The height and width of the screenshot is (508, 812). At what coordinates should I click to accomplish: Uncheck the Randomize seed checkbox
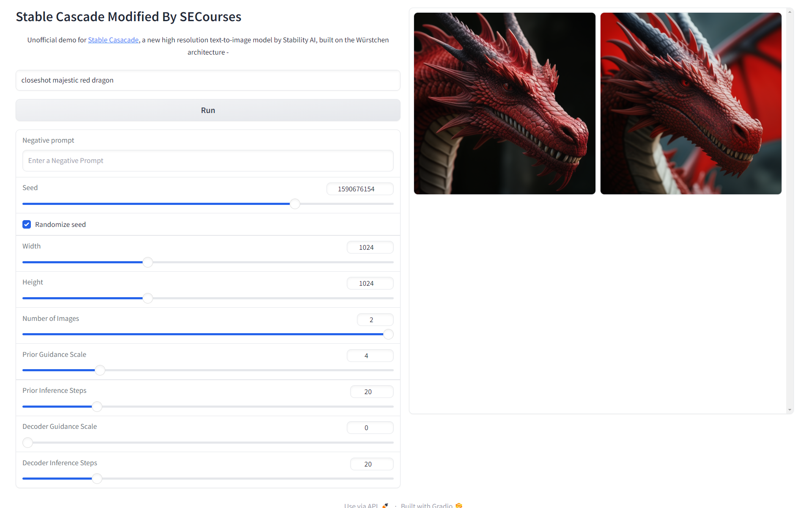click(x=27, y=224)
